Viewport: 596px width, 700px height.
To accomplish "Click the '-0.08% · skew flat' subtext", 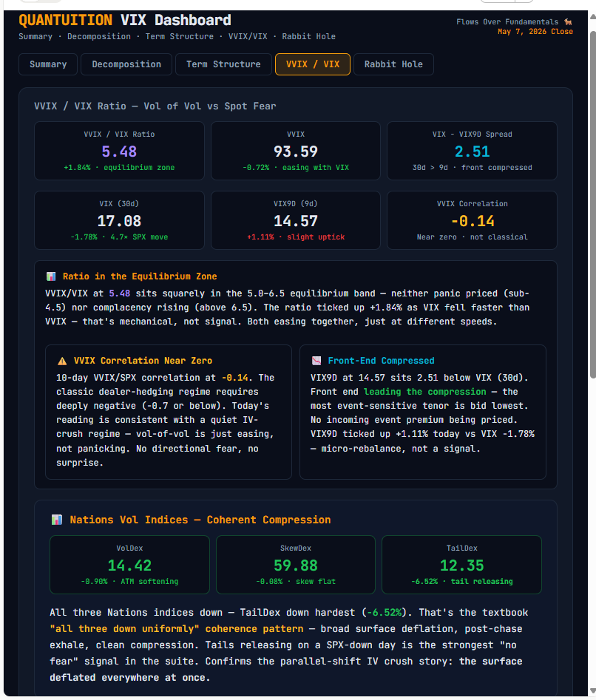I will (x=296, y=581).
